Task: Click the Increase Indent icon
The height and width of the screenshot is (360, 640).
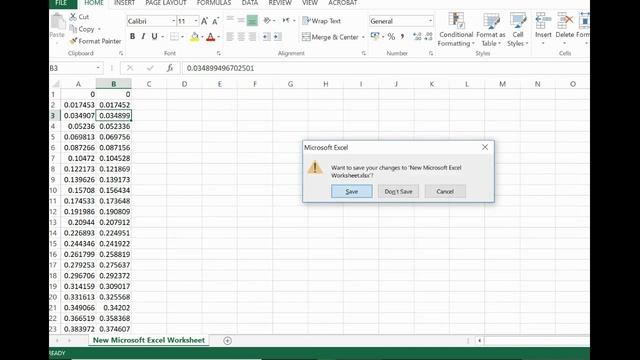Action: (x=278, y=37)
